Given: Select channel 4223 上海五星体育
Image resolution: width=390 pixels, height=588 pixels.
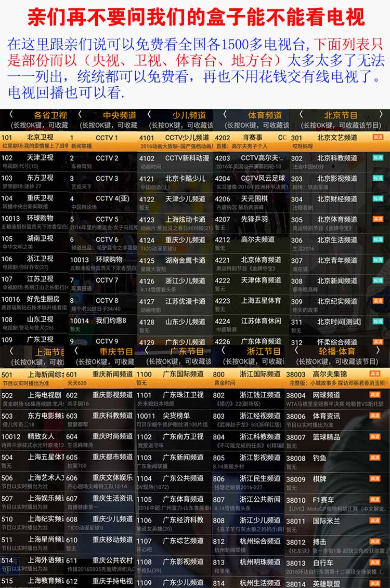Looking at the screenshot, I should pyautogui.click(x=251, y=304).
